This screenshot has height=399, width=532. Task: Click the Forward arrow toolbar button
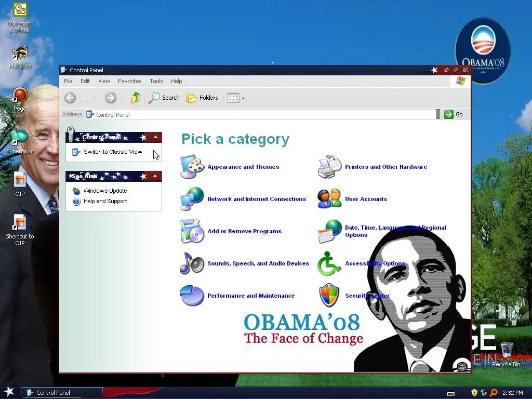(x=110, y=98)
